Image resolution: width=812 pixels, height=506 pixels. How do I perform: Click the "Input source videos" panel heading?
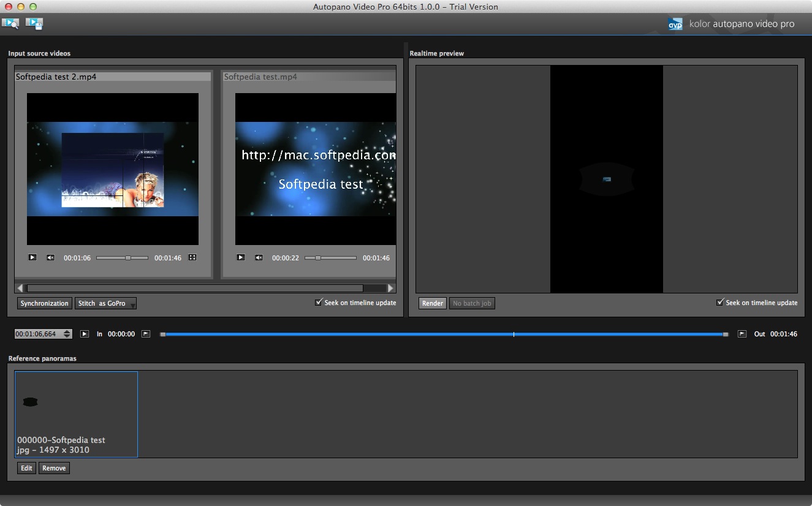[39, 53]
